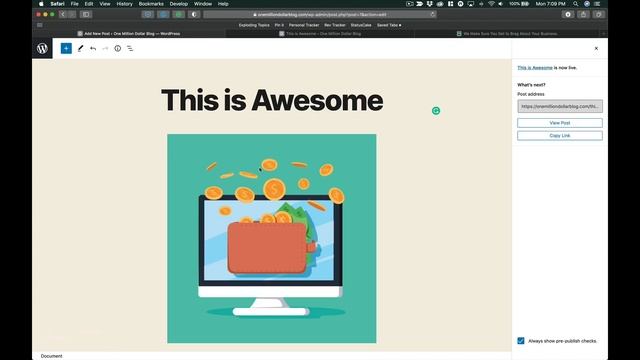
Task: Open Personal Tracker bookmark
Action: (x=304, y=25)
